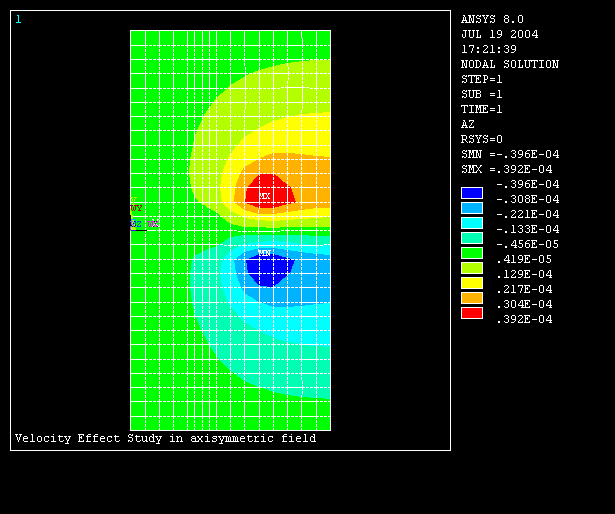Click the aqua green legend swatch
Screen dimensions: 615x514
pos(472,238)
